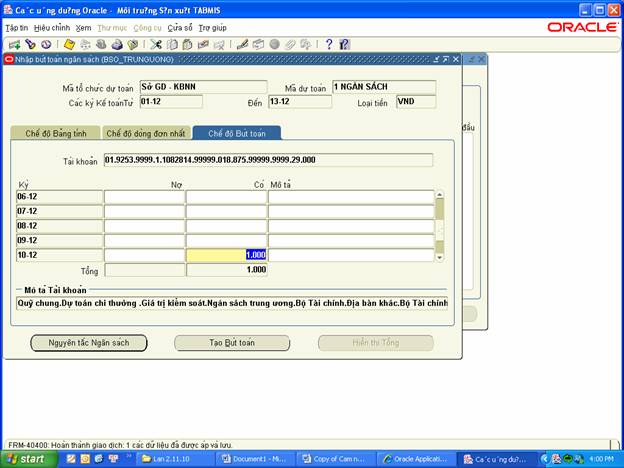The height and width of the screenshot is (468, 624).
Task: Click the Cut scissors toolbar icon
Action: [156, 45]
